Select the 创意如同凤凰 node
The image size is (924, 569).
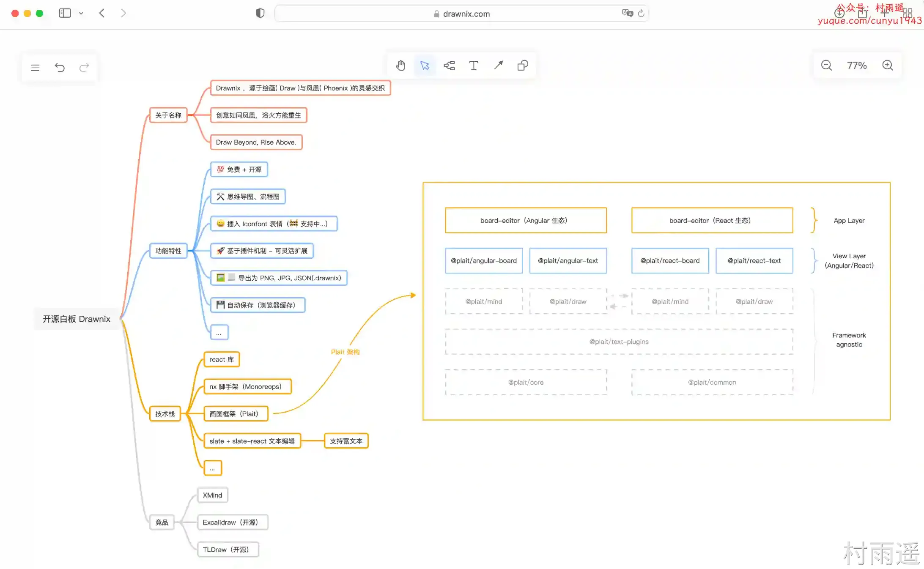[x=259, y=115]
